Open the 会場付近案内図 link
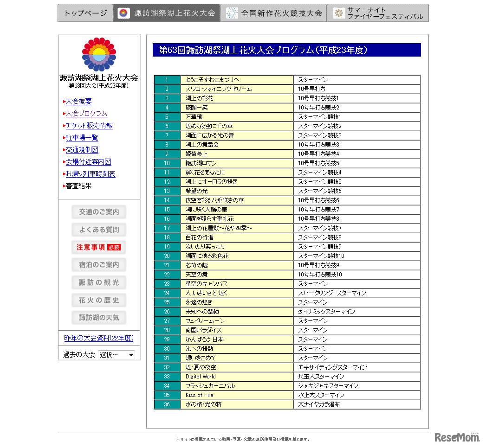Image resolution: width=486 pixels, height=448 pixels. (88, 162)
